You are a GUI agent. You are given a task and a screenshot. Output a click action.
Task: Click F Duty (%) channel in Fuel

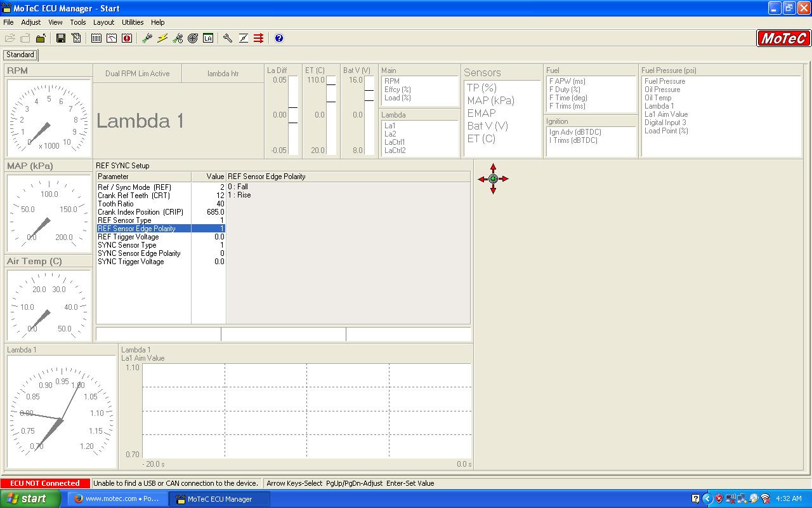(x=565, y=90)
